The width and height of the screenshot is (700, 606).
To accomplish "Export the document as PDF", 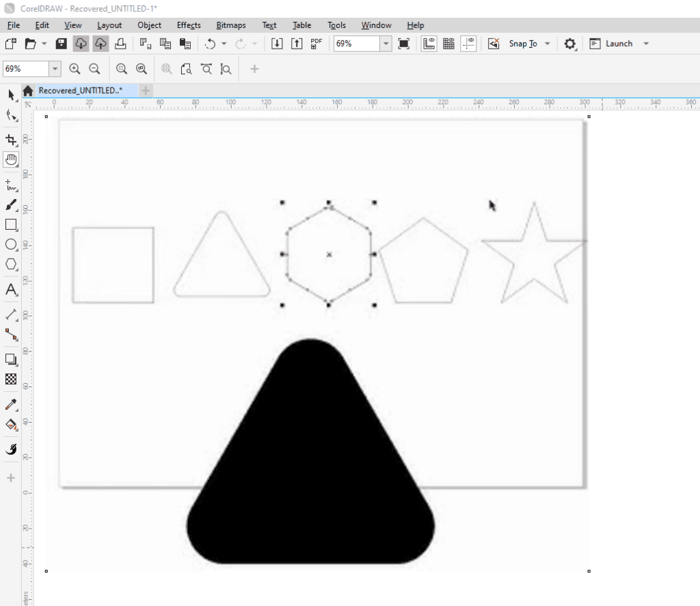I will pyautogui.click(x=314, y=43).
